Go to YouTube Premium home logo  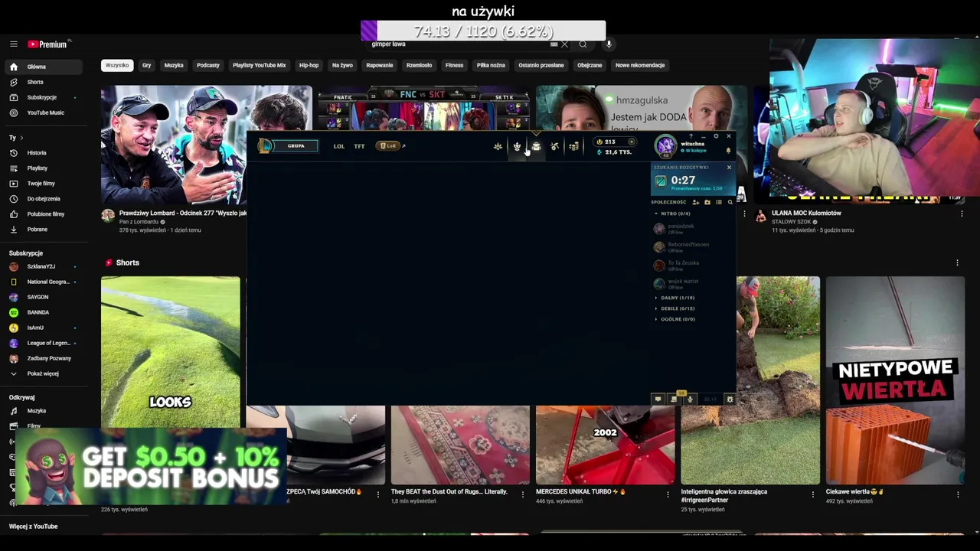click(x=47, y=44)
